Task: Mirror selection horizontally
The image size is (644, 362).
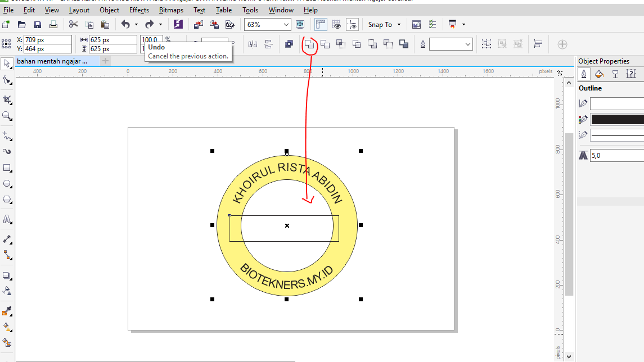Action: (253, 44)
